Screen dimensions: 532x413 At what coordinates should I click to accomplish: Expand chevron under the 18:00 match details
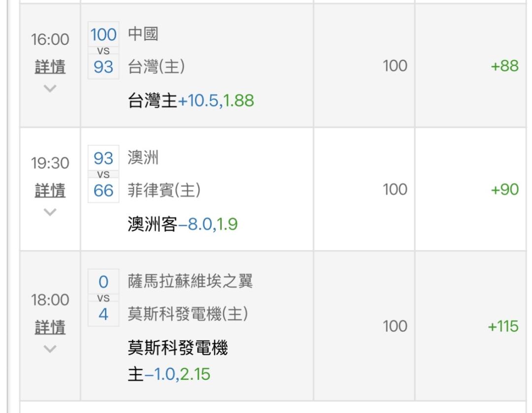point(50,349)
